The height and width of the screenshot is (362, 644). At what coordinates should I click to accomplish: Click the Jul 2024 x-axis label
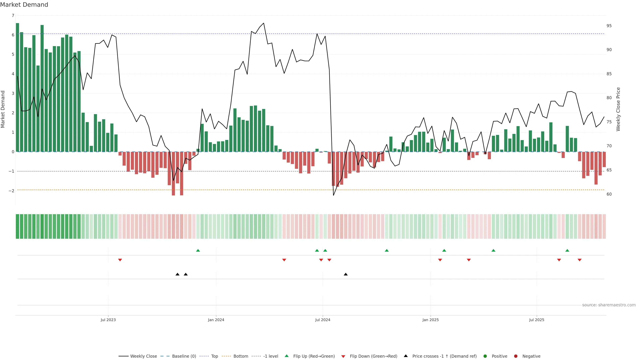click(x=323, y=320)
